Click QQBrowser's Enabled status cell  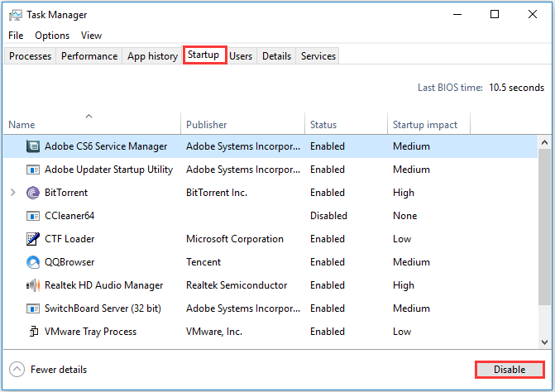tap(328, 262)
